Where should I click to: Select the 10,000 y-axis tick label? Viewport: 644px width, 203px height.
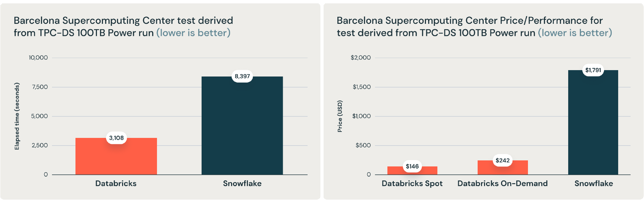click(x=38, y=58)
